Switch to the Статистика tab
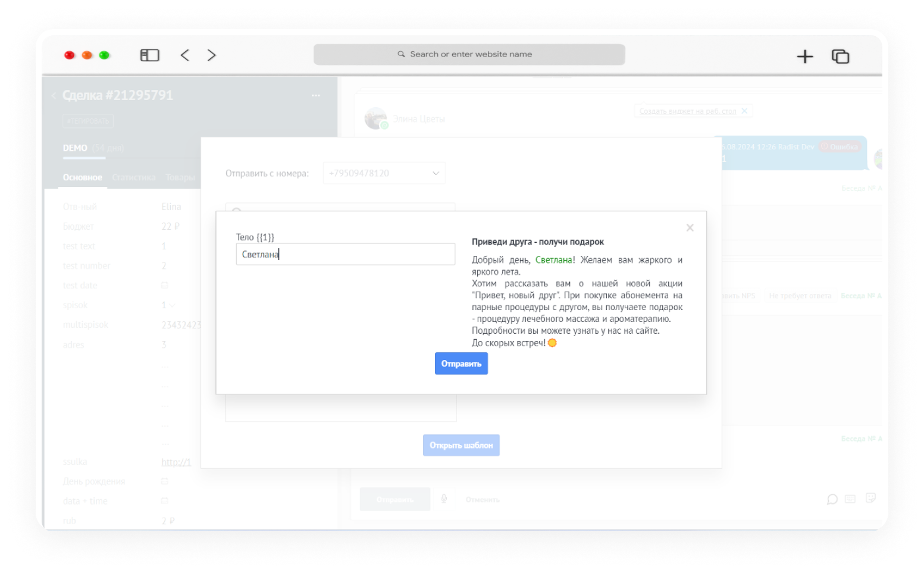 134,177
